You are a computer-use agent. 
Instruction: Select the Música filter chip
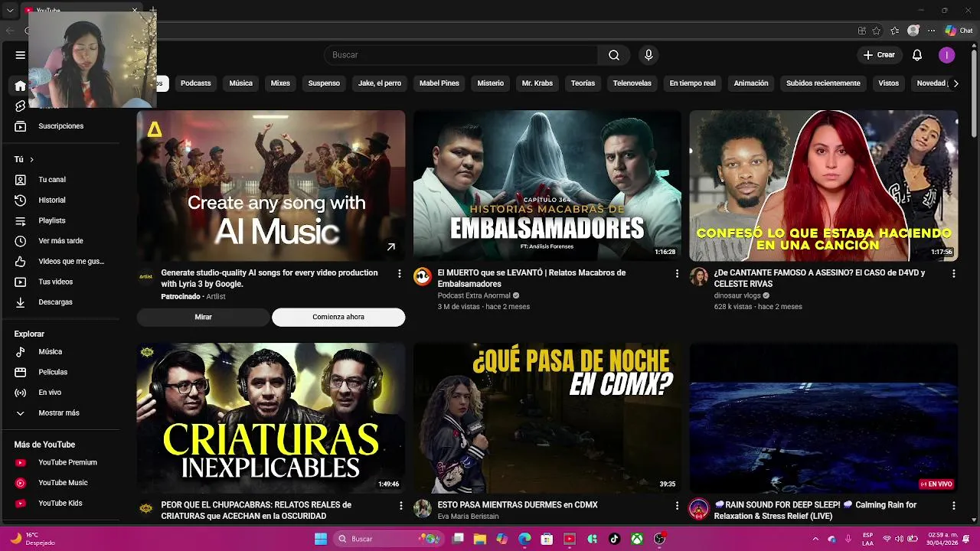240,83
